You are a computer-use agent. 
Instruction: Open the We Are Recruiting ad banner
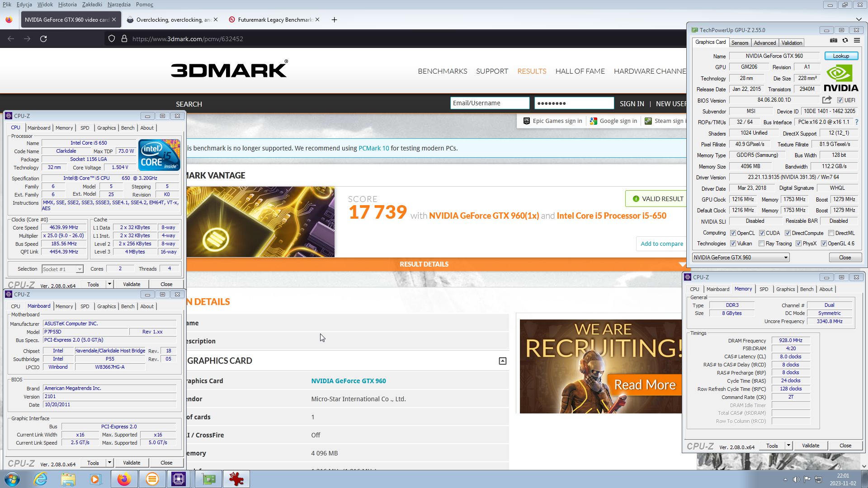pos(601,366)
